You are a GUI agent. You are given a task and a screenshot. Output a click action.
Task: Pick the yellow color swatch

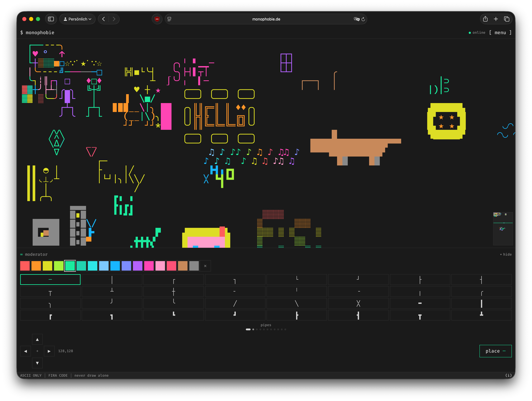pyautogui.click(x=47, y=266)
